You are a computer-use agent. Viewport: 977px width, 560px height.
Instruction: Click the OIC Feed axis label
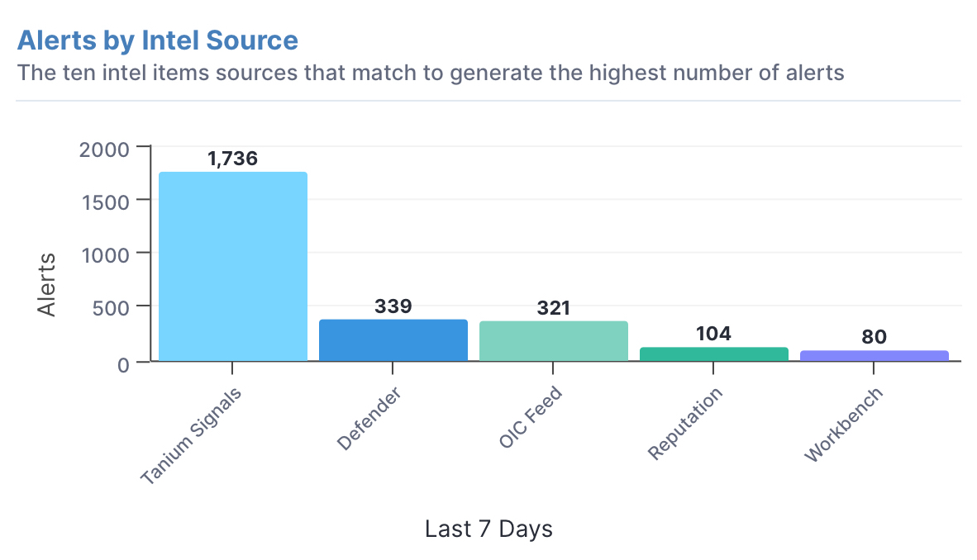click(531, 417)
